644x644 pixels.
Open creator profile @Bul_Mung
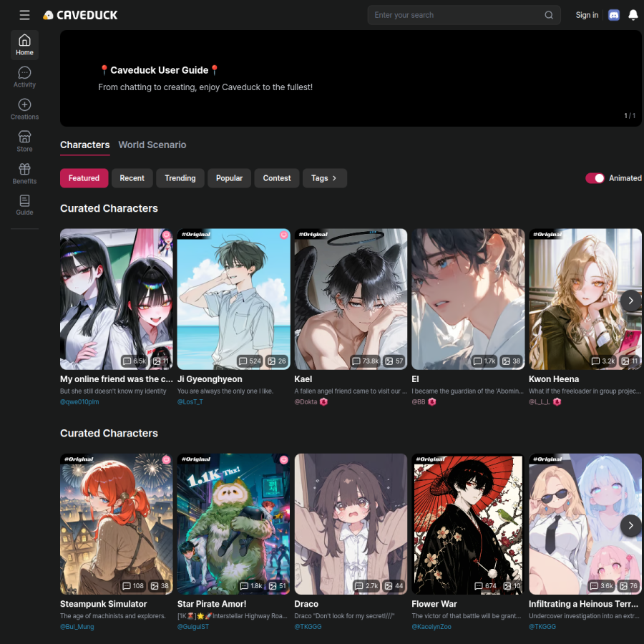pyautogui.click(x=77, y=627)
